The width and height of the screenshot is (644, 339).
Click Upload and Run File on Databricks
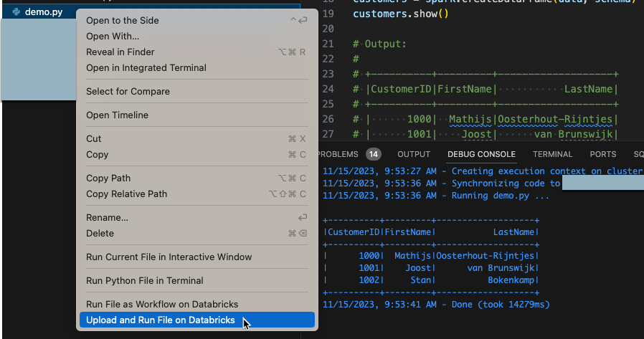click(x=160, y=320)
